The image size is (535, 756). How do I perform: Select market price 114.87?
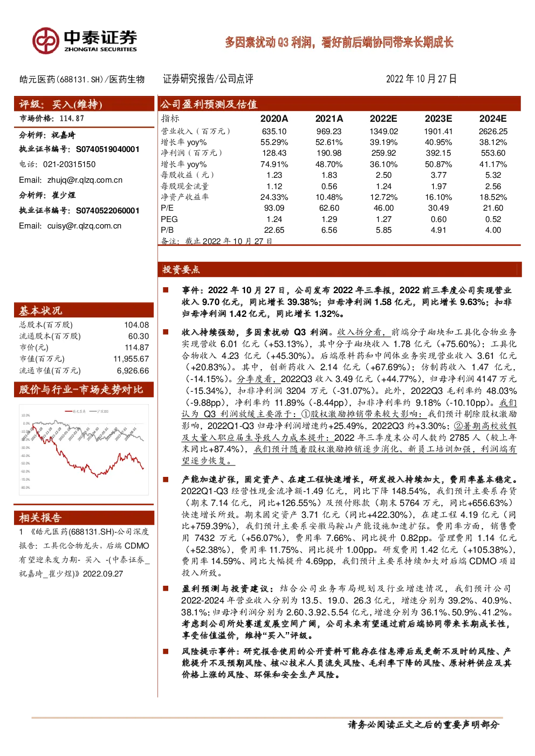tap(72, 119)
